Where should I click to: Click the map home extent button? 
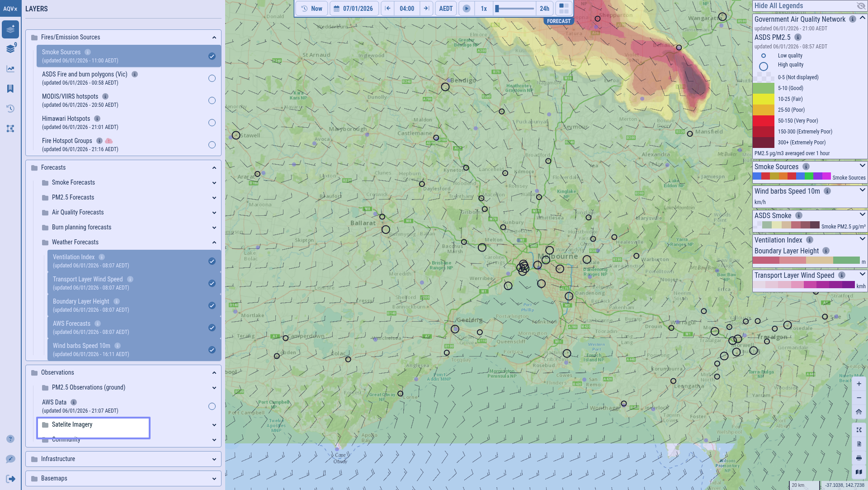859,412
